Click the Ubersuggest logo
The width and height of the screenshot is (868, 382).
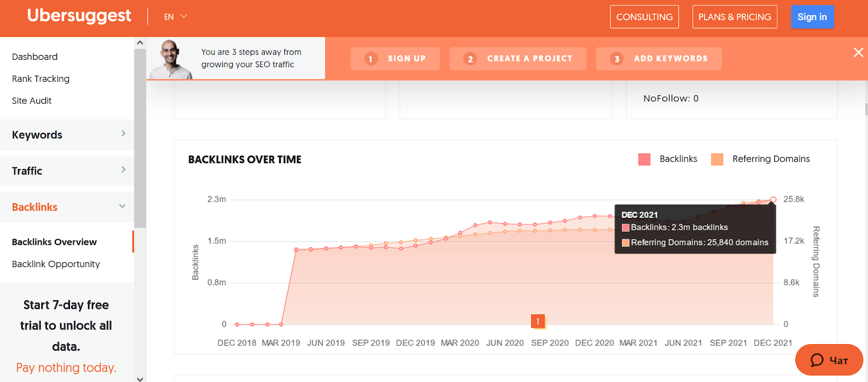[79, 16]
